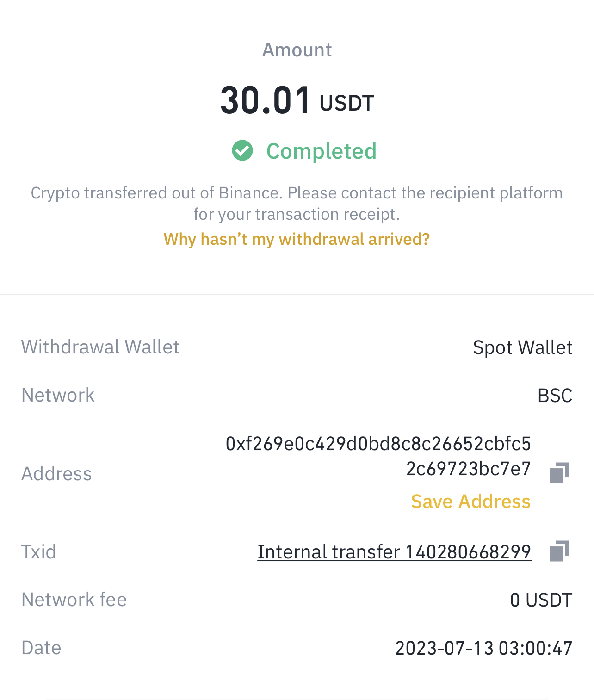The width and height of the screenshot is (594, 700).
Task: Tap the 0 USDT network fee value
Action: pyautogui.click(x=541, y=600)
